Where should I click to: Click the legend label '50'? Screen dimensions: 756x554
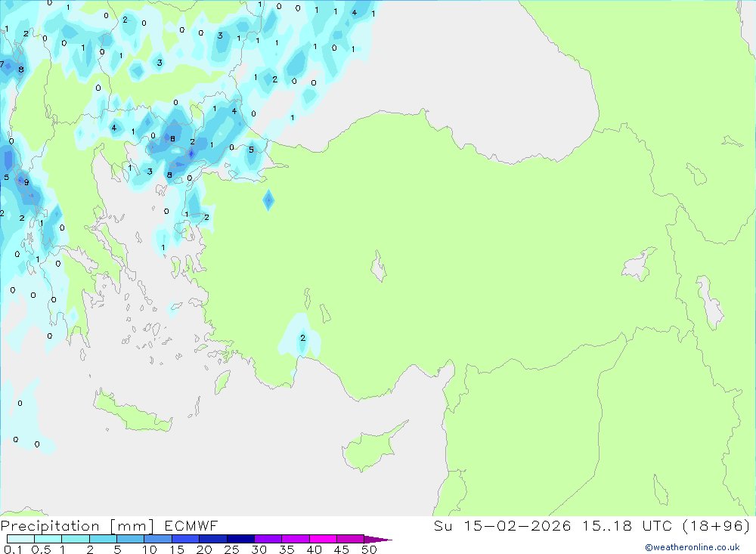[x=369, y=549]
